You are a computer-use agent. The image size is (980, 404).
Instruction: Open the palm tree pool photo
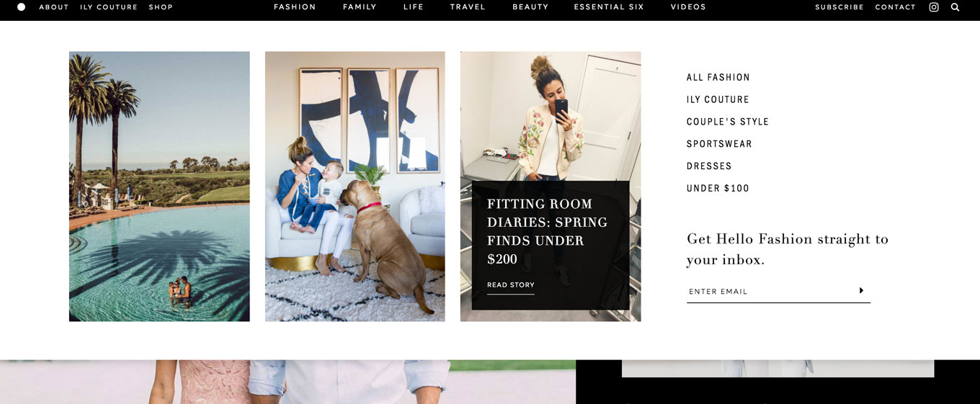click(x=159, y=186)
